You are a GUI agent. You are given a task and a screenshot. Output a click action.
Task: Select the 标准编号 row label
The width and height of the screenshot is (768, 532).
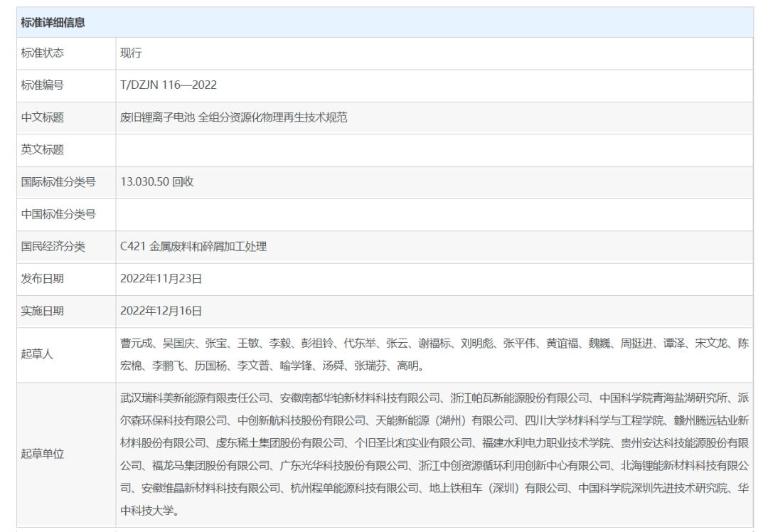coord(43,85)
